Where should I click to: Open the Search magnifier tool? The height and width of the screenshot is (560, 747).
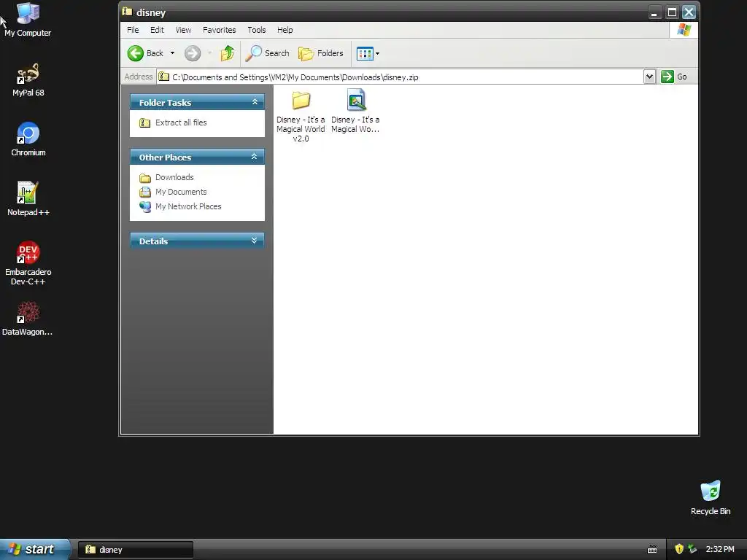(267, 53)
